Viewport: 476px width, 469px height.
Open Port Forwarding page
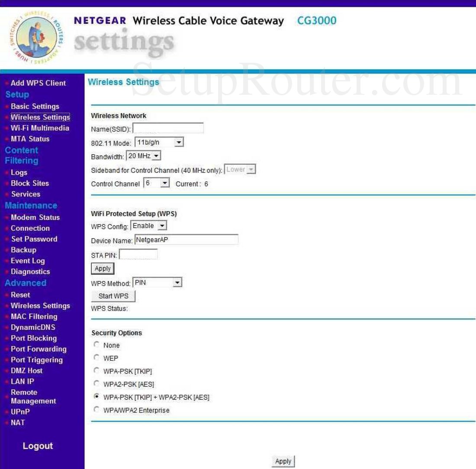coord(39,349)
